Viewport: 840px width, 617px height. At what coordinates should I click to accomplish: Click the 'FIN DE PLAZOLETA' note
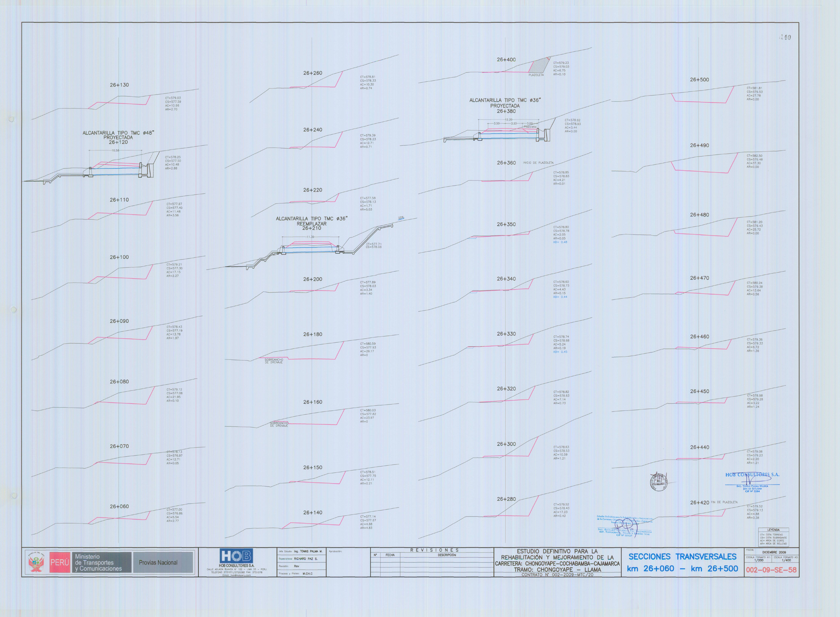724,502
